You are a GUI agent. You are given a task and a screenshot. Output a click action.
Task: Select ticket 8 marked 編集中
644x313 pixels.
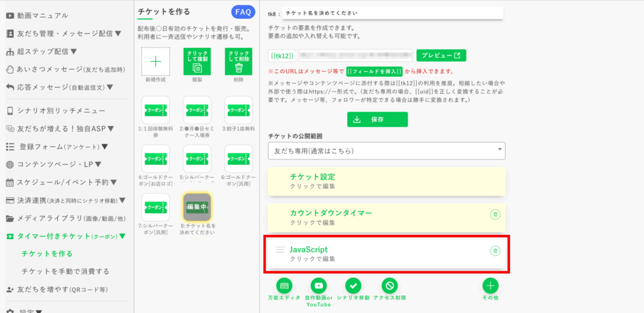pos(197,207)
